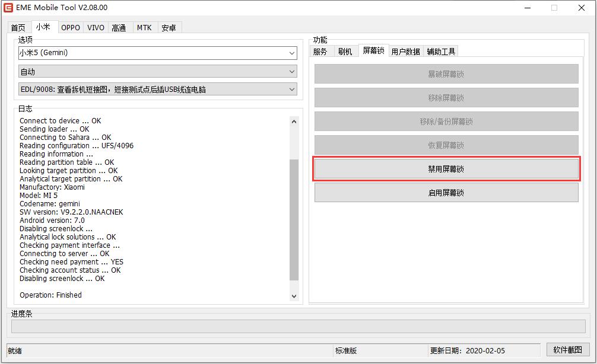Image resolution: width=597 pixels, height=364 pixels.
Task: Click the 恢复屏幕锁 button
Action: click(446, 145)
